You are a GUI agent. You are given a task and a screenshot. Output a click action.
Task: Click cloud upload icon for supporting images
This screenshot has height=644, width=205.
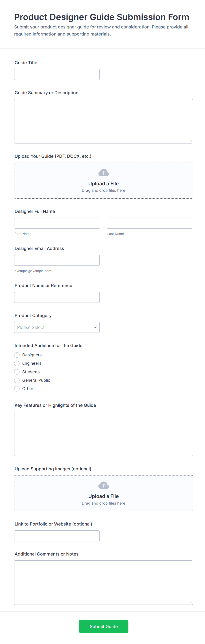pyautogui.click(x=103, y=485)
